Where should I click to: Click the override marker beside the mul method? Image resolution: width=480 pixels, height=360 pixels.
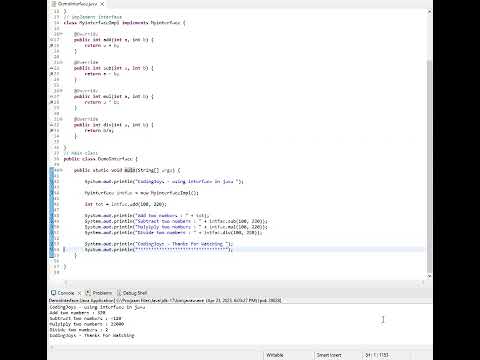(51, 96)
